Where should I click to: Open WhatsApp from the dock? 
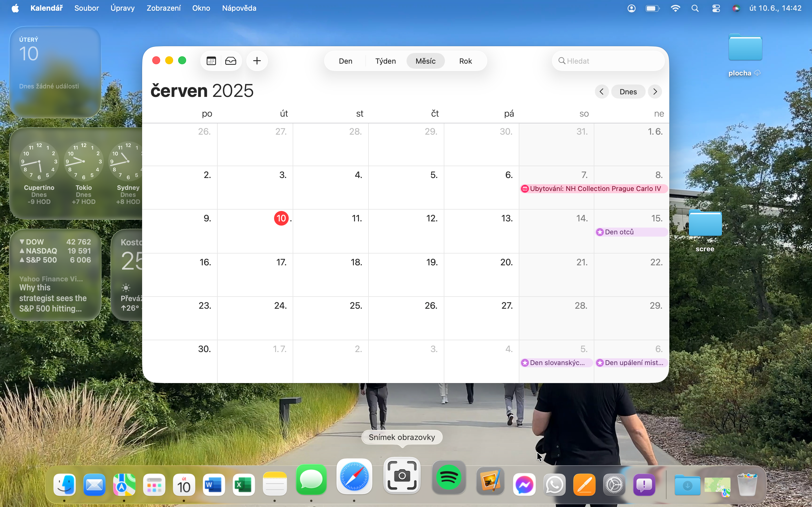(554, 484)
